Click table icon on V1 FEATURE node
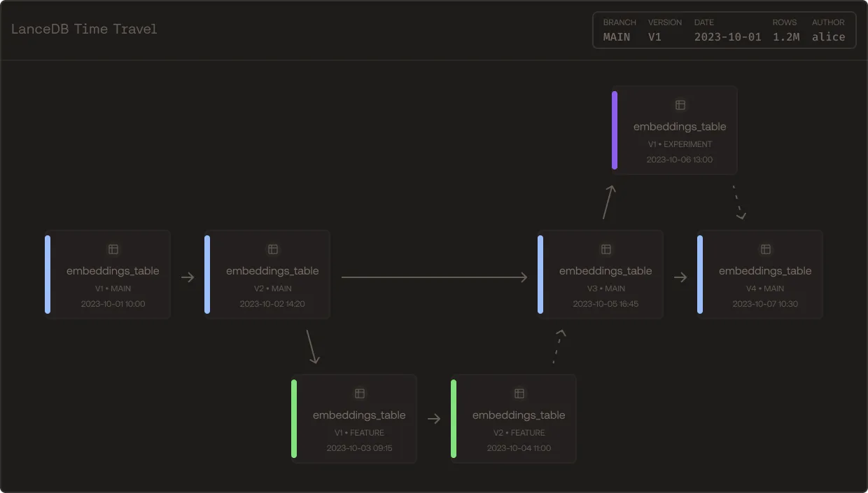The image size is (868, 493). pos(360,394)
